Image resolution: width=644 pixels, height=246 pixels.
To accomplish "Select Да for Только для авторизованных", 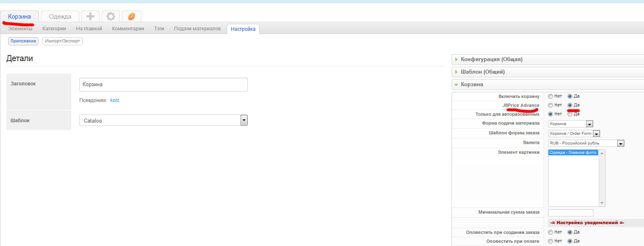I will pos(570,114).
